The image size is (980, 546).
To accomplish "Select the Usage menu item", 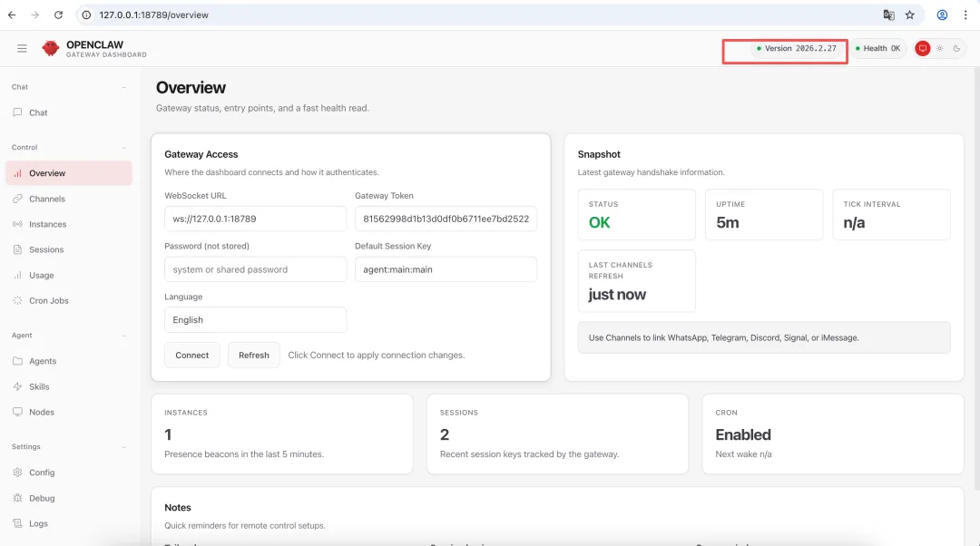I will point(42,275).
